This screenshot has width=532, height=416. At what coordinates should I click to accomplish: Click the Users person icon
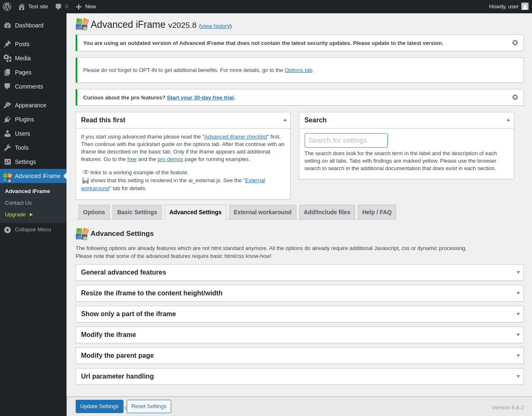[7, 134]
